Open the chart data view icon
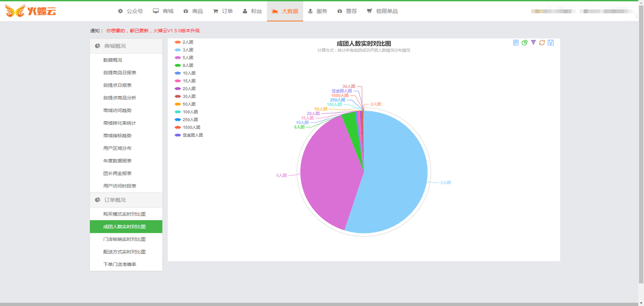The image size is (644, 306). coord(516,42)
